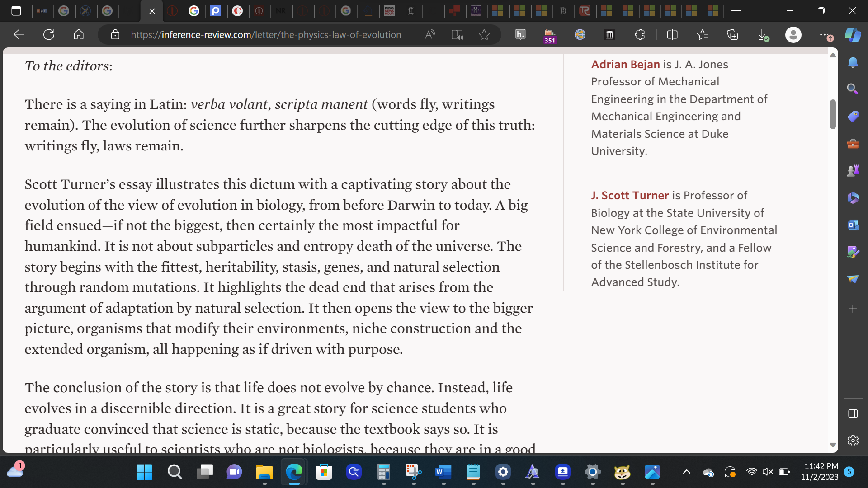The height and width of the screenshot is (488, 868).
Task: Open taskbar Search
Action: pyautogui.click(x=175, y=472)
